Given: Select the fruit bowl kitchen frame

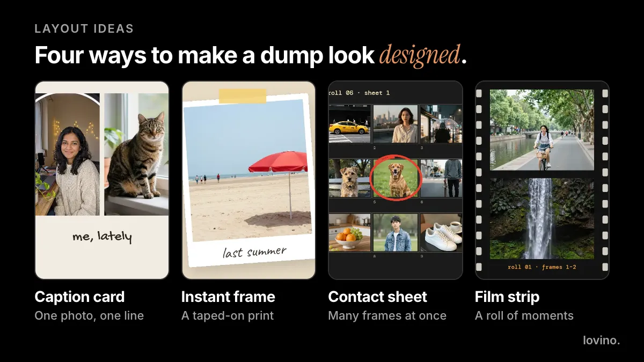Looking at the screenshot, I should click(x=349, y=233).
